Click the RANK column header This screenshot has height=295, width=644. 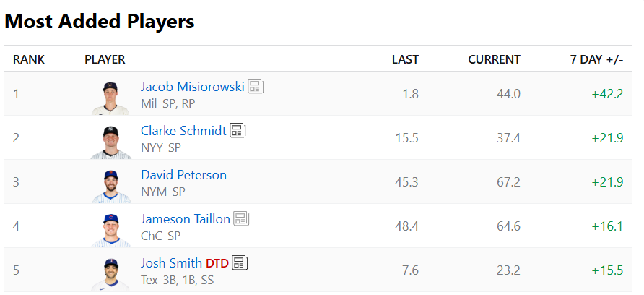[29, 59]
